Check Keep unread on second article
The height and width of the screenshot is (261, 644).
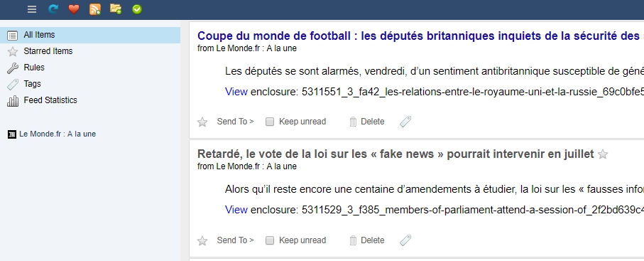tap(269, 240)
